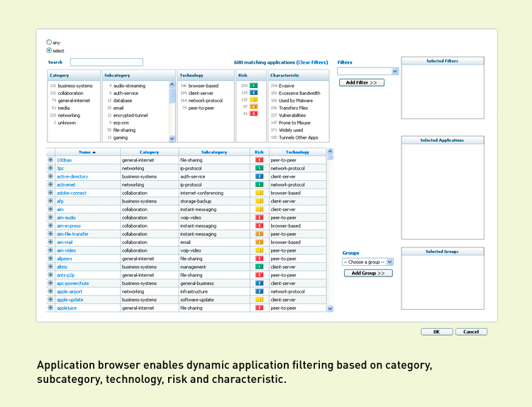Open the aim application link
Screen dimensions: 532x407
pos(60,209)
